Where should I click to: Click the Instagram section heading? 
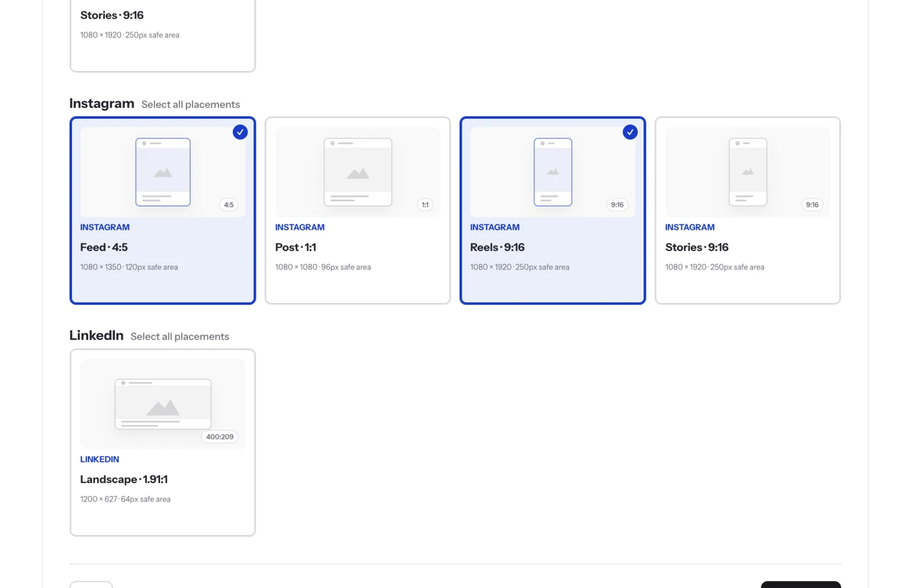tap(102, 103)
